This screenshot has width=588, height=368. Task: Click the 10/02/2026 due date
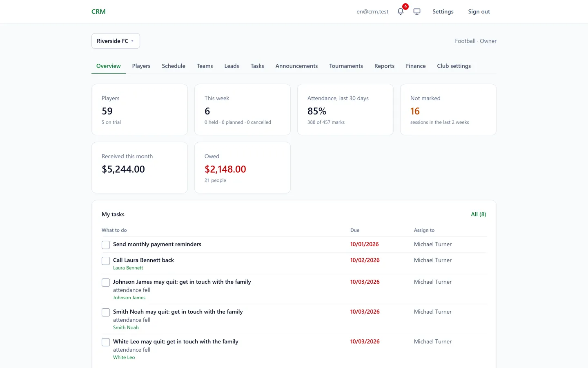tap(365, 260)
